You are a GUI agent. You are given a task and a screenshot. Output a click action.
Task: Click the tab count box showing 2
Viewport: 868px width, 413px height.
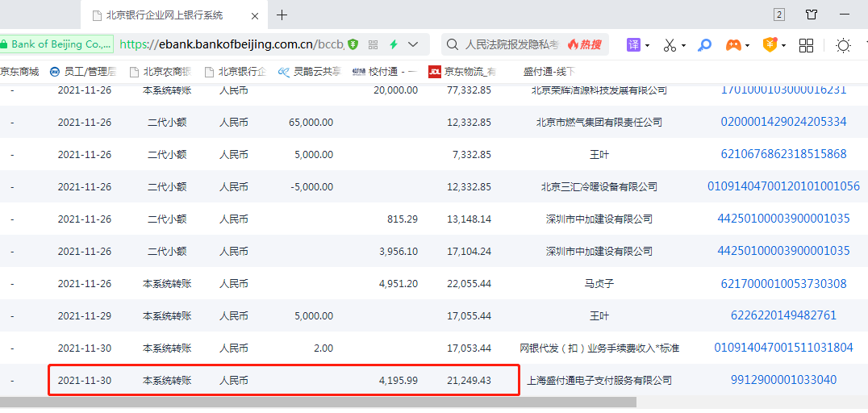pos(779,15)
